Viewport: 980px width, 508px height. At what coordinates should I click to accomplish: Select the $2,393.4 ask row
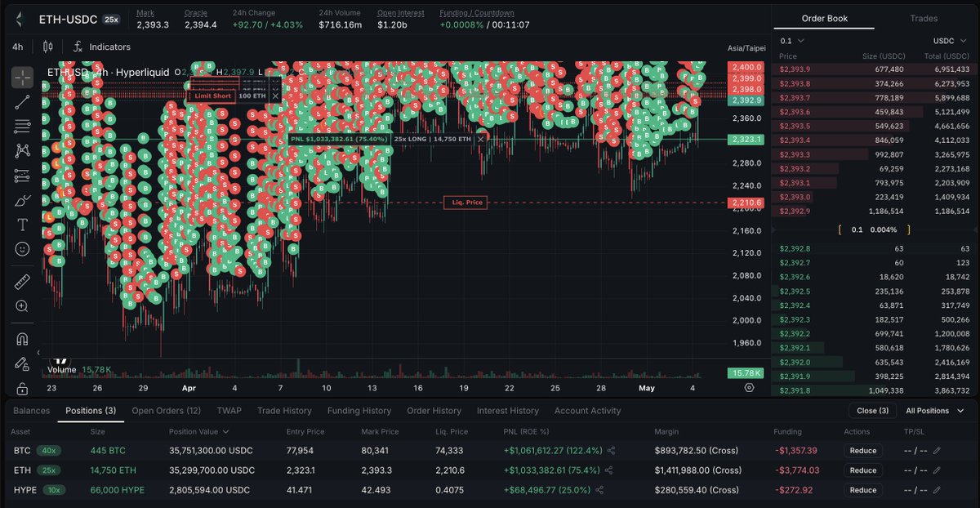coord(874,140)
